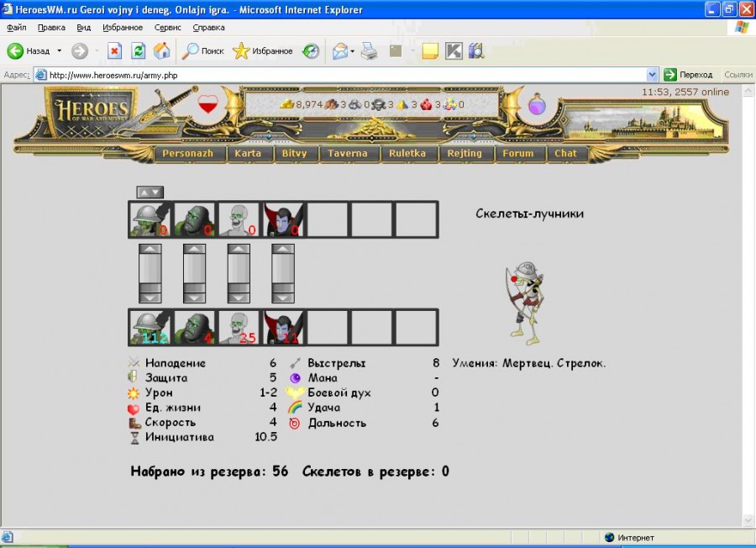Screen dimensions: 756x548
Task: Go to Home page icon
Action: click(x=162, y=50)
